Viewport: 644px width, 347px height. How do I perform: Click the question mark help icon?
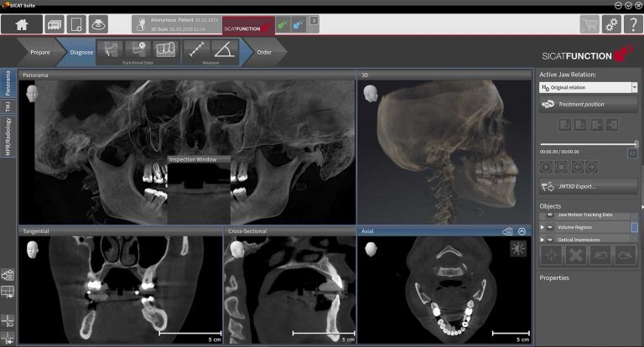632,24
